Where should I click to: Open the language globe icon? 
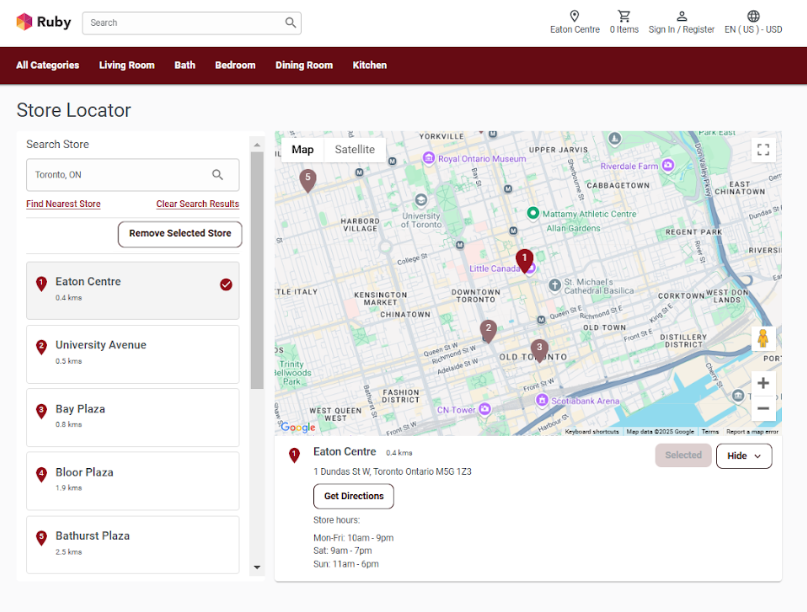[753, 16]
